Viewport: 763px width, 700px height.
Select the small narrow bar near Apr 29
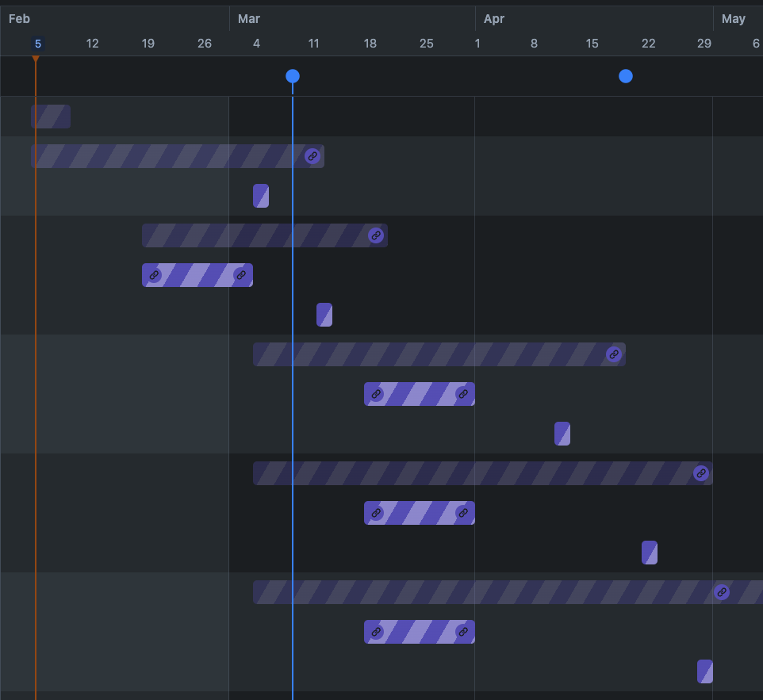click(705, 671)
